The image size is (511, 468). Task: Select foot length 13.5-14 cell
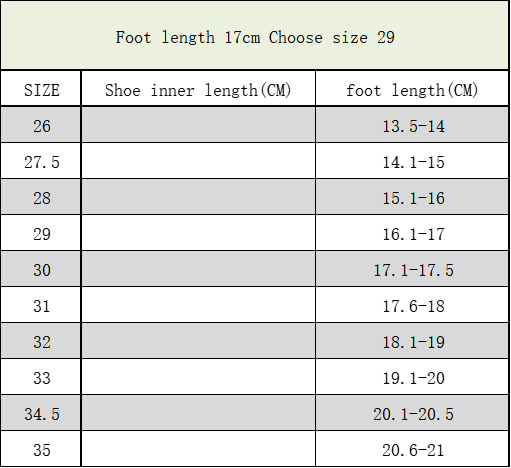click(x=412, y=125)
